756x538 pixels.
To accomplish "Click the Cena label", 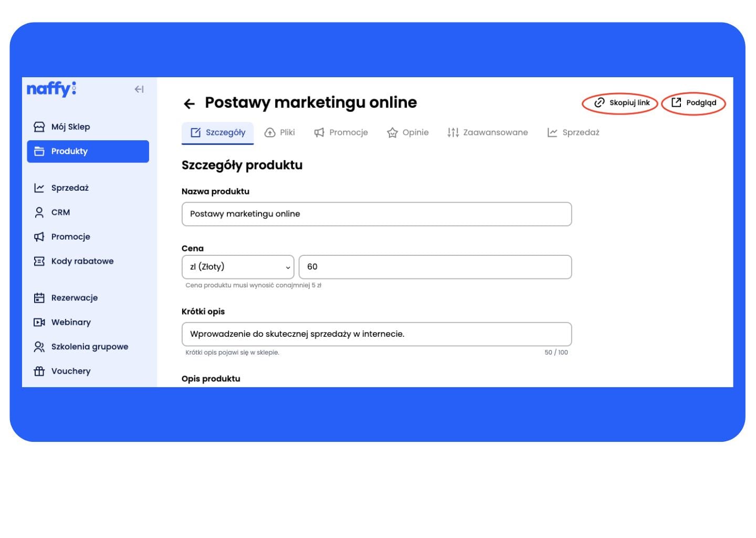I will point(193,249).
